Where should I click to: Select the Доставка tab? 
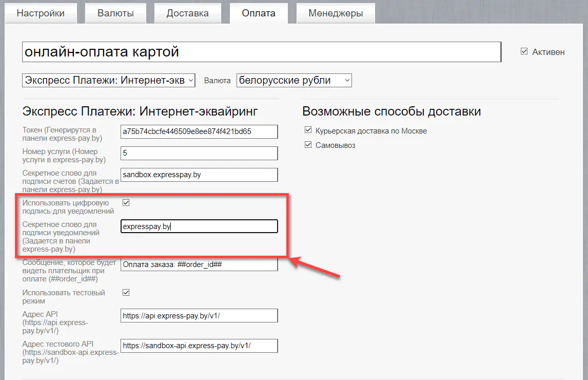click(188, 13)
